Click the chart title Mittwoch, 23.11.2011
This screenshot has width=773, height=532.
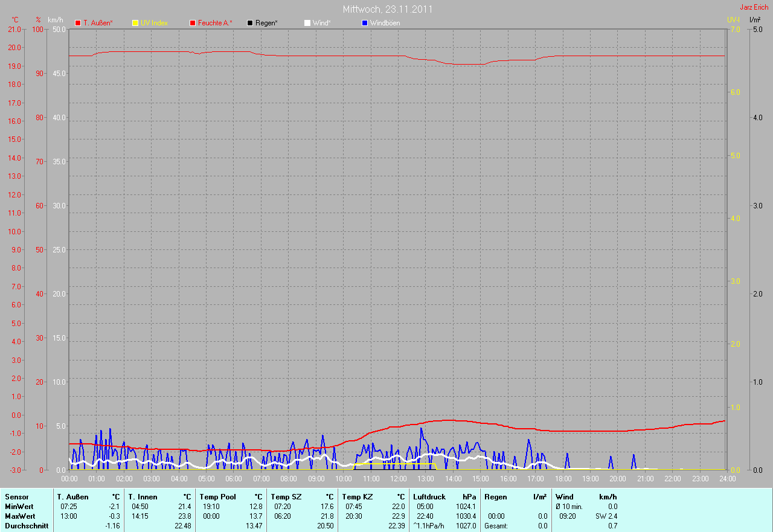[x=387, y=9]
